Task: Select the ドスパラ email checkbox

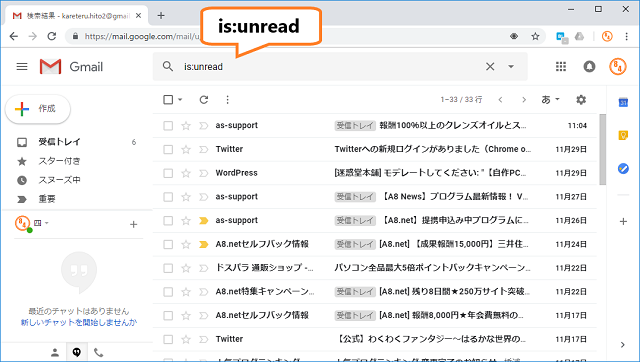Action: point(168,268)
